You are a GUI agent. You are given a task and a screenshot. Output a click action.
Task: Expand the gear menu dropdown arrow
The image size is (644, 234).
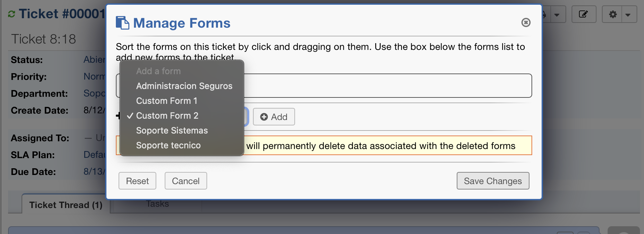click(x=628, y=14)
